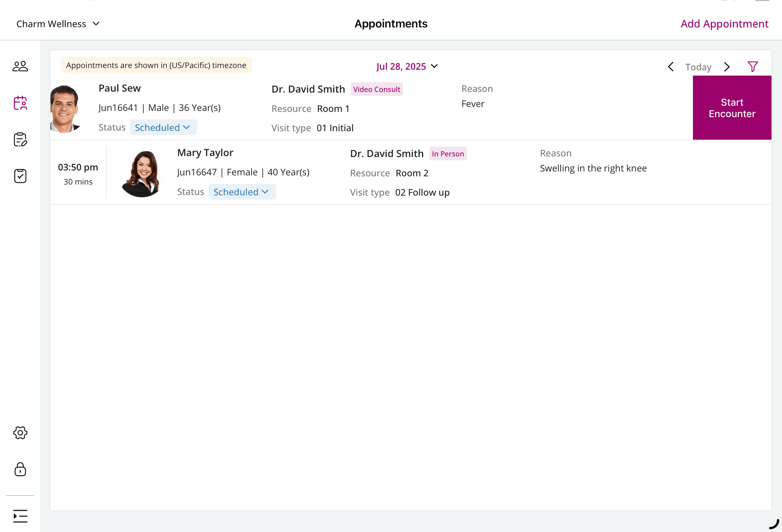This screenshot has width=782, height=532.
Task: Click Start Encounter for Paul Sew
Action: (732, 108)
